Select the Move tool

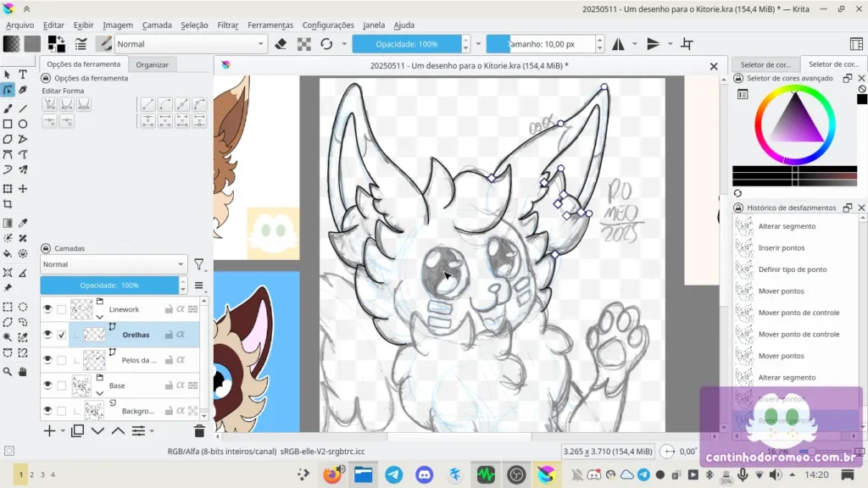point(23,189)
